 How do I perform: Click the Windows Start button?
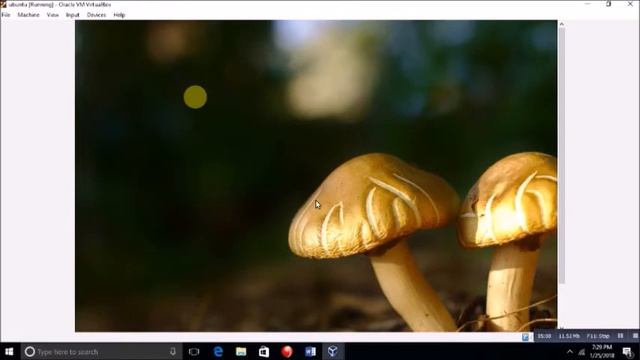click(x=9, y=351)
